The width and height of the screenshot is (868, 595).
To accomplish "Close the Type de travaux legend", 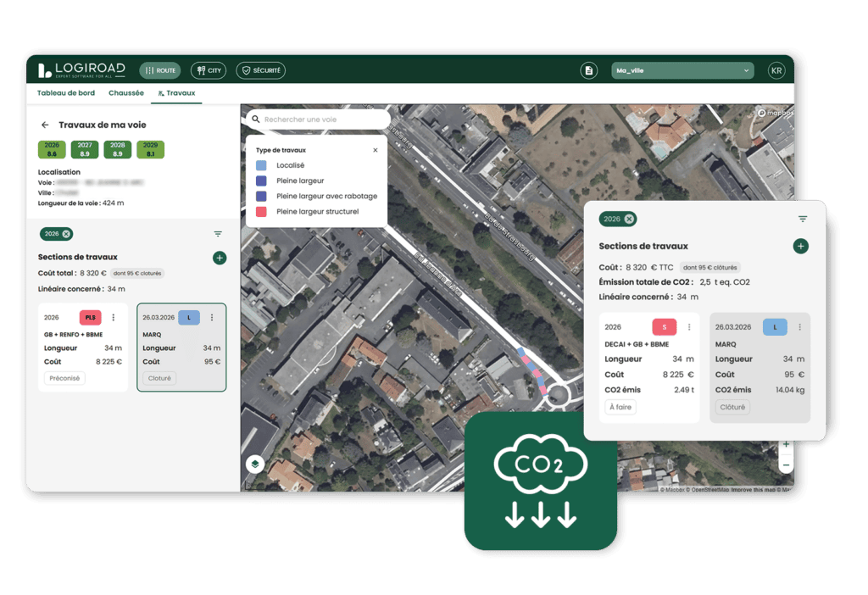I will tap(376, 150).
